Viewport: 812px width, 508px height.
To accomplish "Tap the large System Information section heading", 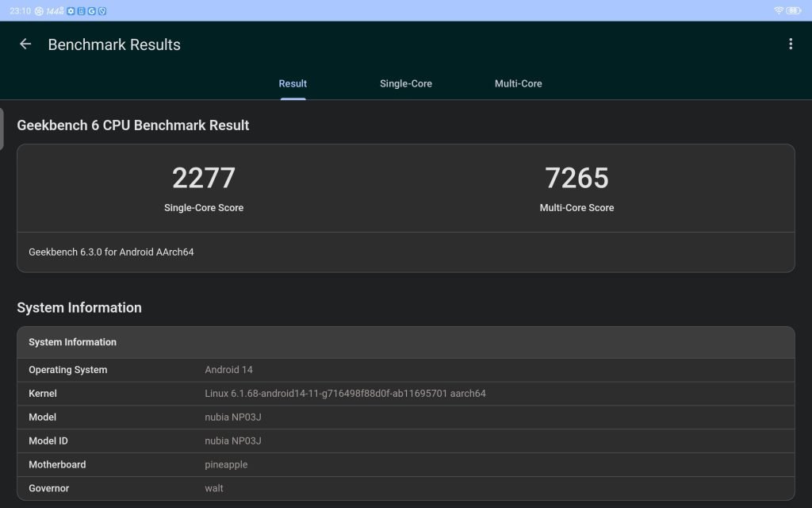I will coord(79,308).
